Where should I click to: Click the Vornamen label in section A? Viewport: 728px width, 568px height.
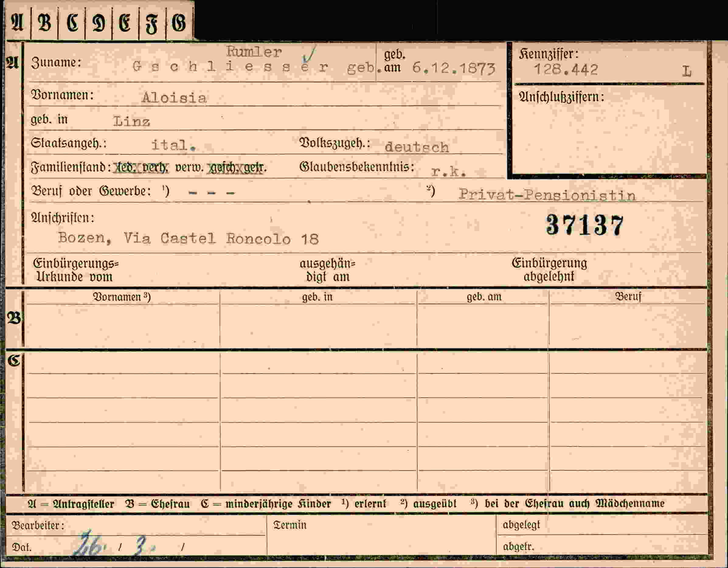(x=62, y=95)
